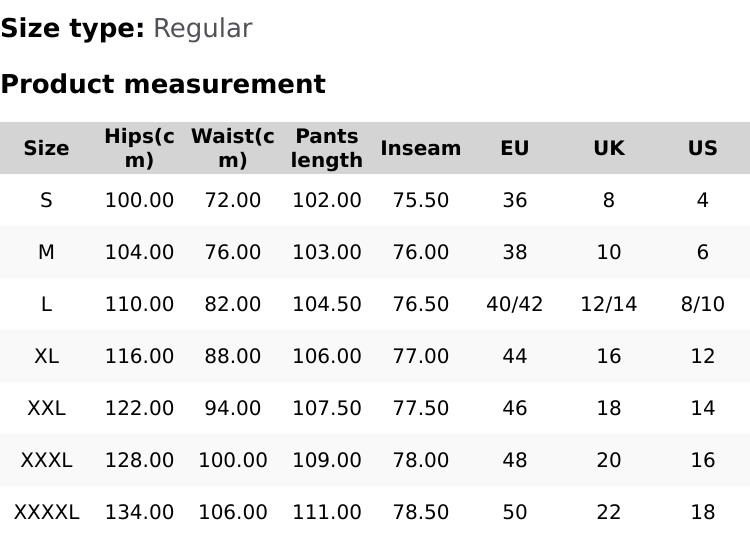The width and height of the screenshot is (750, 538).
Task: Click the 8/10 US size cell
Action: point(702,304)
